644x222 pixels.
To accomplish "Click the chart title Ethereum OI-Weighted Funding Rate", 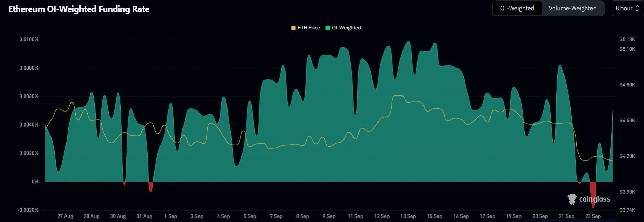I will 79,9.
